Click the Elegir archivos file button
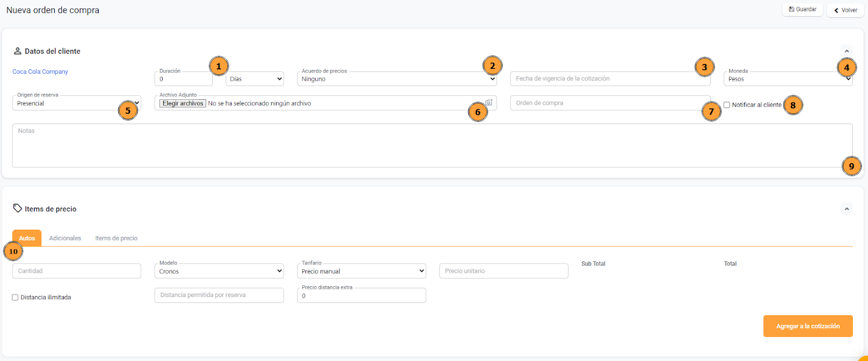The image size is (868, 361). [x=183, y=104]
